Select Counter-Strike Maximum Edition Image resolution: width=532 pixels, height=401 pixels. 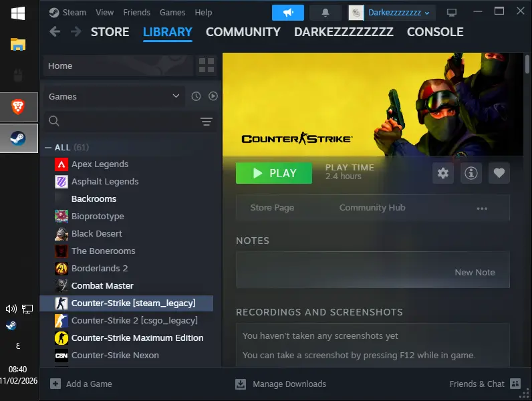[126, 338]
